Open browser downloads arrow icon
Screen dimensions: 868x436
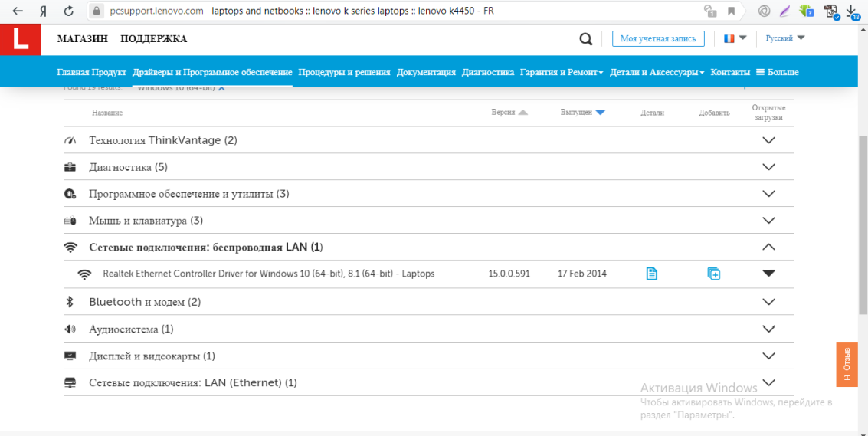pyautogui.click(x=851, y=11)
